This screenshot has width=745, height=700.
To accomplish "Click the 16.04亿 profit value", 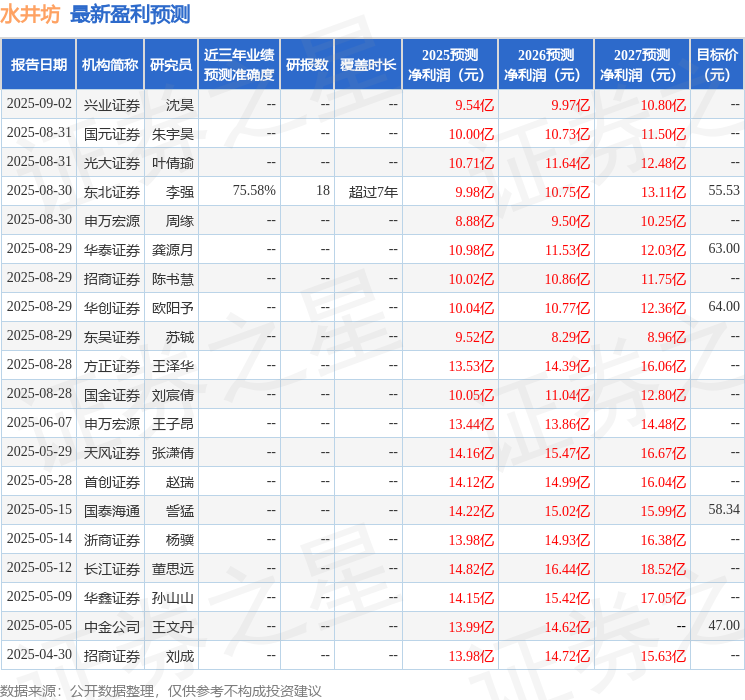I will (x=663, y=482).
